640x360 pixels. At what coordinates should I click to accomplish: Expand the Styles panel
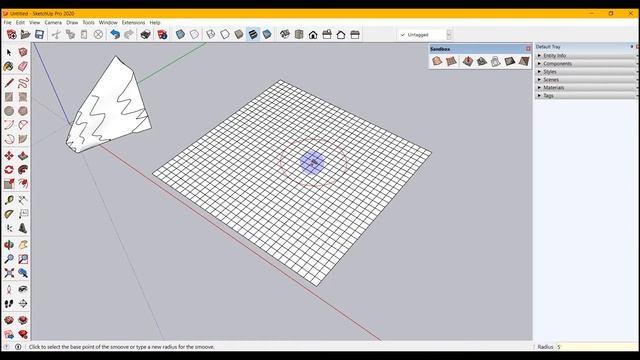coord(586,71)
